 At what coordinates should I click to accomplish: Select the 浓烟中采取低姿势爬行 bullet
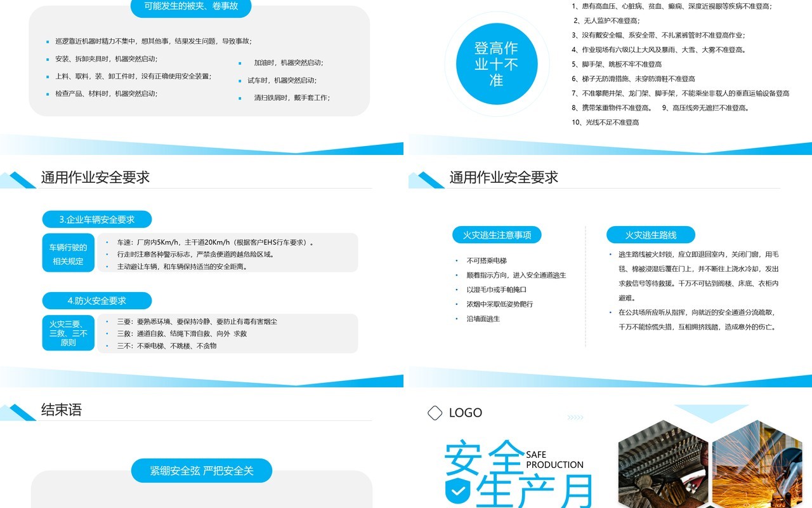pyautogui.click(x=499, y=304)
